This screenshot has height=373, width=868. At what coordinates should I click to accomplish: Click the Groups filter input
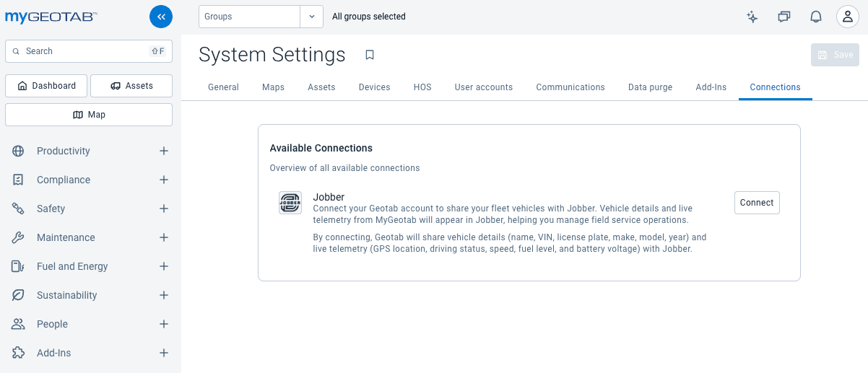249,17
